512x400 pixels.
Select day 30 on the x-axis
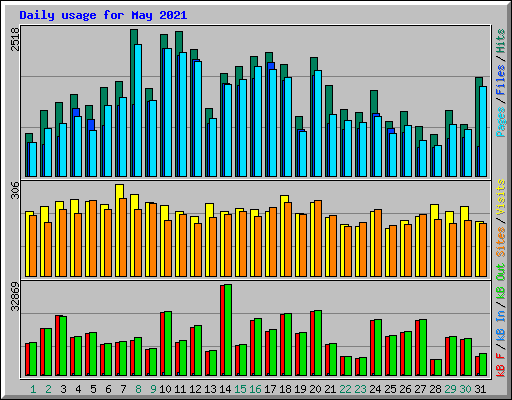[465, 389]
